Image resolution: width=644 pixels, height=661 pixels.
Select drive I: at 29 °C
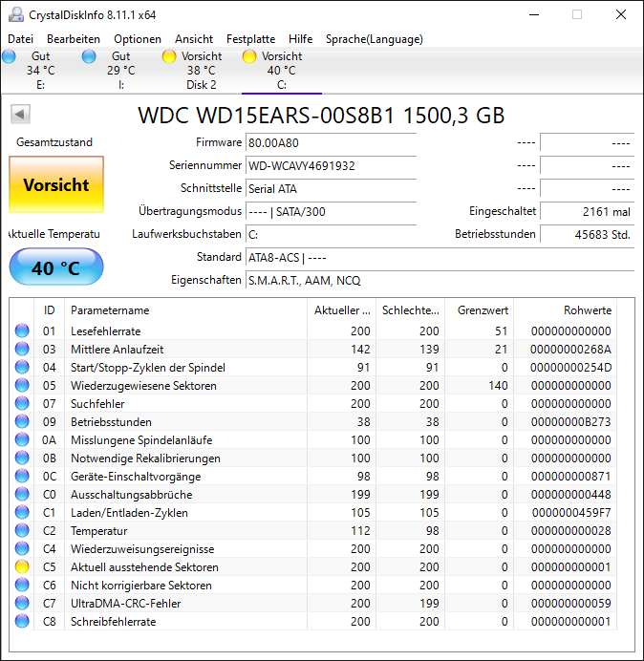121,71
